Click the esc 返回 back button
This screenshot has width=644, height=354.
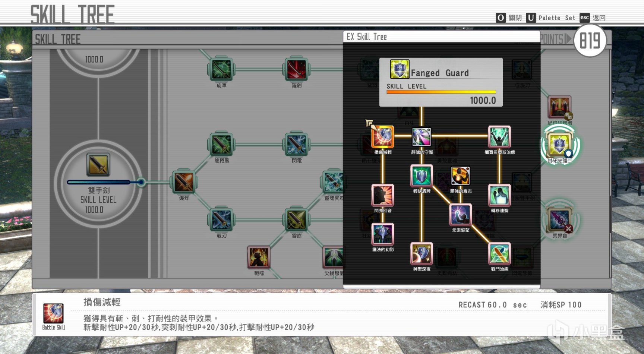click(593, 18)
